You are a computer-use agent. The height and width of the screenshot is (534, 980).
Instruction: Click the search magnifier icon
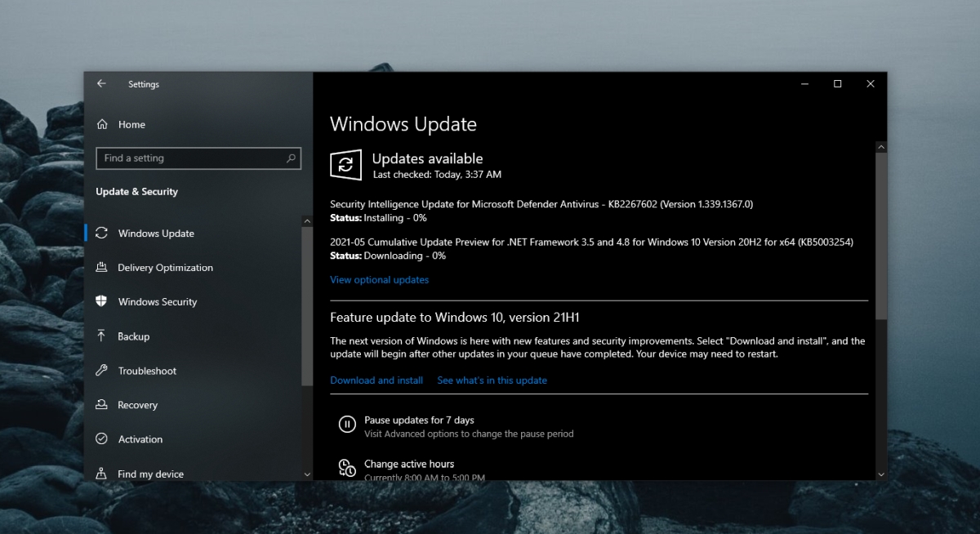(x=291, y=158)
